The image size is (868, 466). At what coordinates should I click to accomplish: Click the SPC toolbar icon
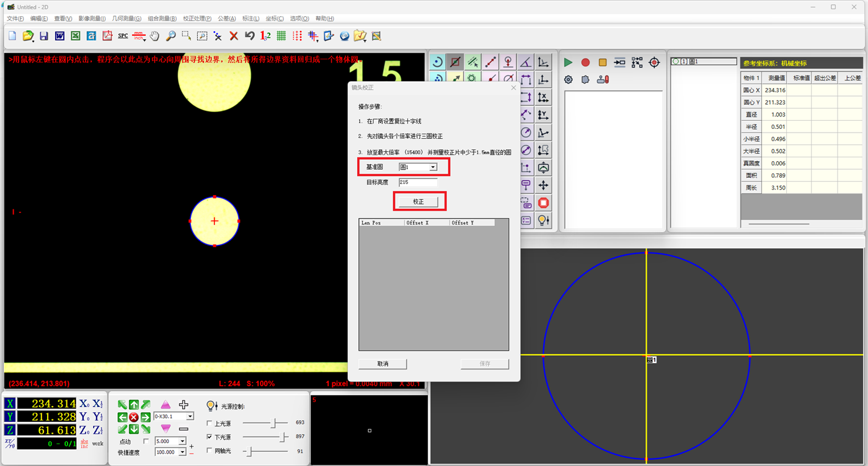tap(123, 36)
